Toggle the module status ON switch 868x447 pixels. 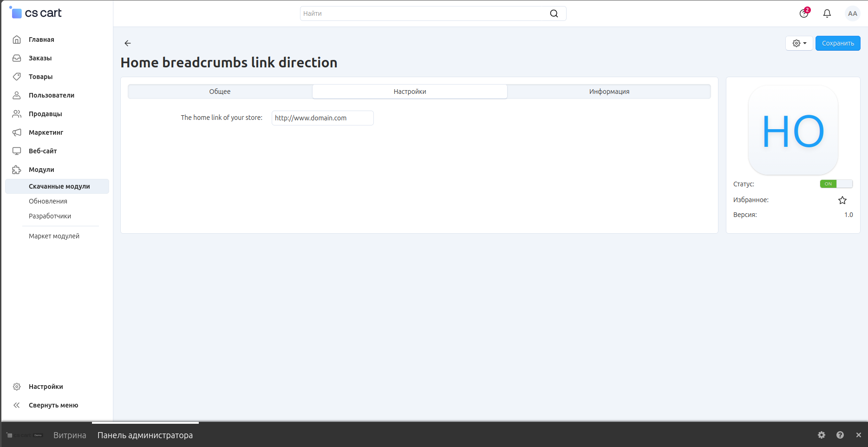point(836,184)
